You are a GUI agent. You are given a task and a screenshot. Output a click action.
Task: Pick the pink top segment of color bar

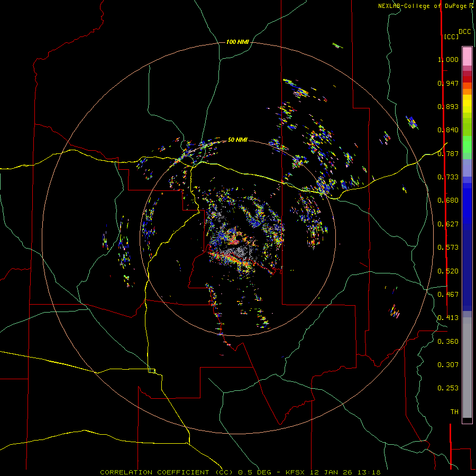pos(467,57)
